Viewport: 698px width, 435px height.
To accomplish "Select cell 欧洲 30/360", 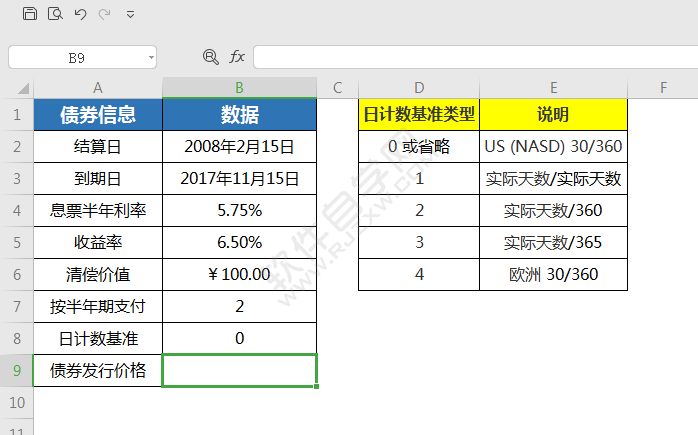I will pos(553,275).
